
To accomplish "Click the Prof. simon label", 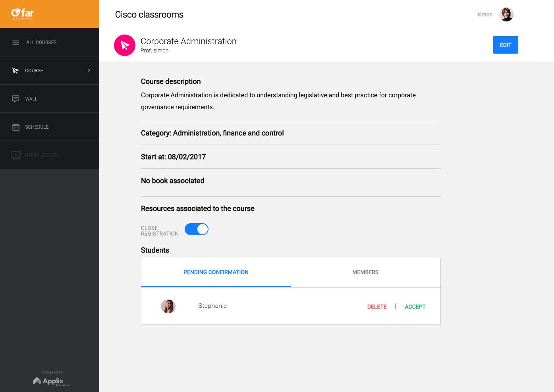I will pos(154,50).
